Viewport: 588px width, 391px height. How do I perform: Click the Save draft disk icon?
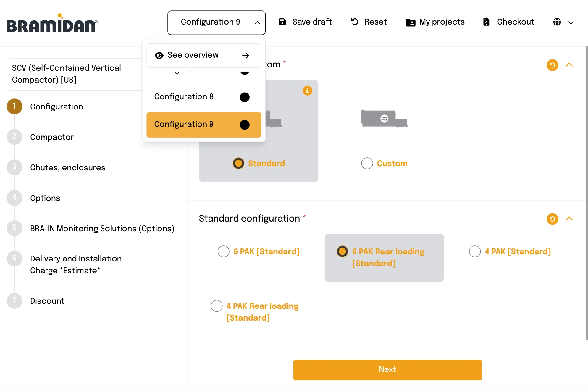click(282, 22)
